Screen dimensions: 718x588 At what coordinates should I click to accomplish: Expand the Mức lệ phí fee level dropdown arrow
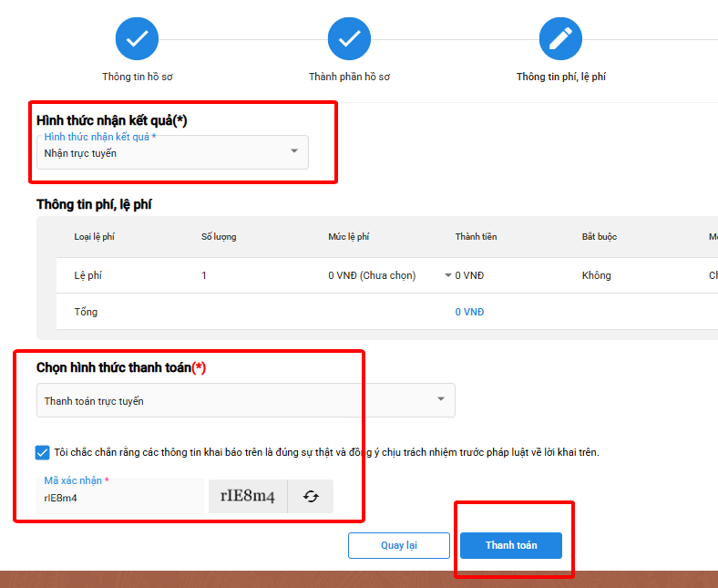(447, 275)
